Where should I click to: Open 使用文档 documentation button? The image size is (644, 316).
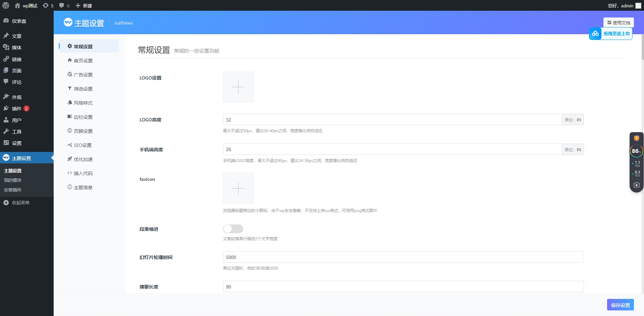pos(619,22)
